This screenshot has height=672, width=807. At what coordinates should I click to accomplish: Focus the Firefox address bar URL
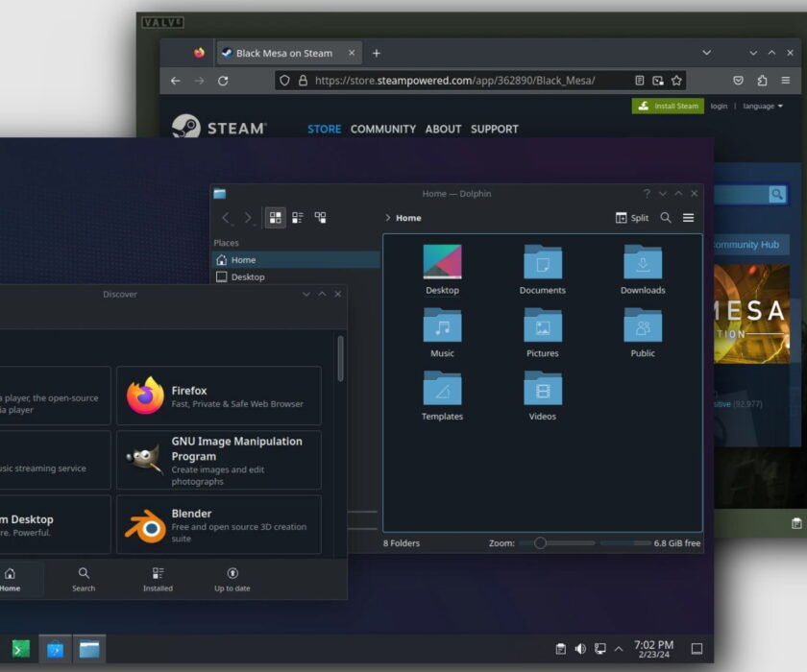[455, 81]
